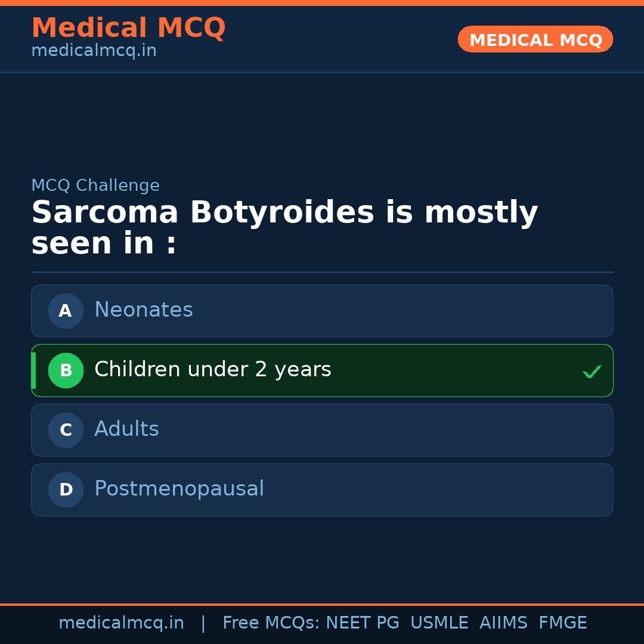Click the orange MEDICAL MCQ badge
Image resolution: width=644 pixels, height=644 pixels.
point(535,39)
